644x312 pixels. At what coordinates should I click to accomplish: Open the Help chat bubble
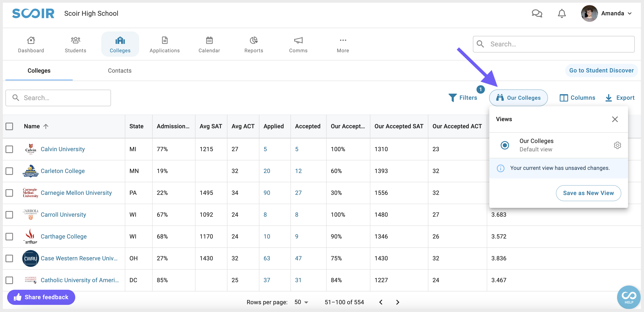[x=629, y=297]
